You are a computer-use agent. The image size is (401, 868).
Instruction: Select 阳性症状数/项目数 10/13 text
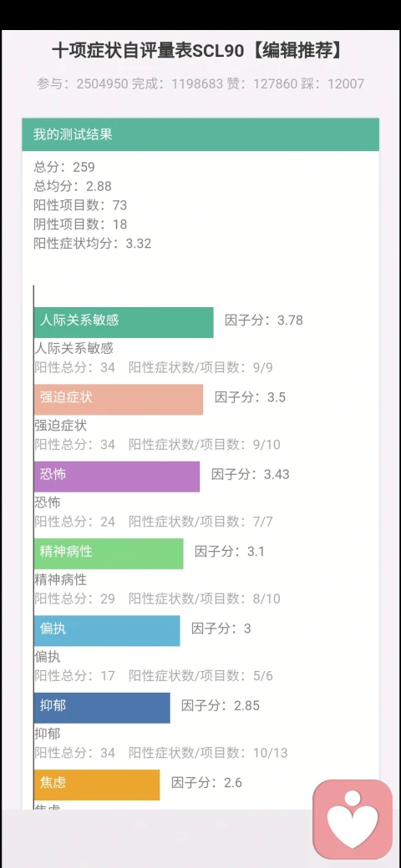(x=208, y=753)
